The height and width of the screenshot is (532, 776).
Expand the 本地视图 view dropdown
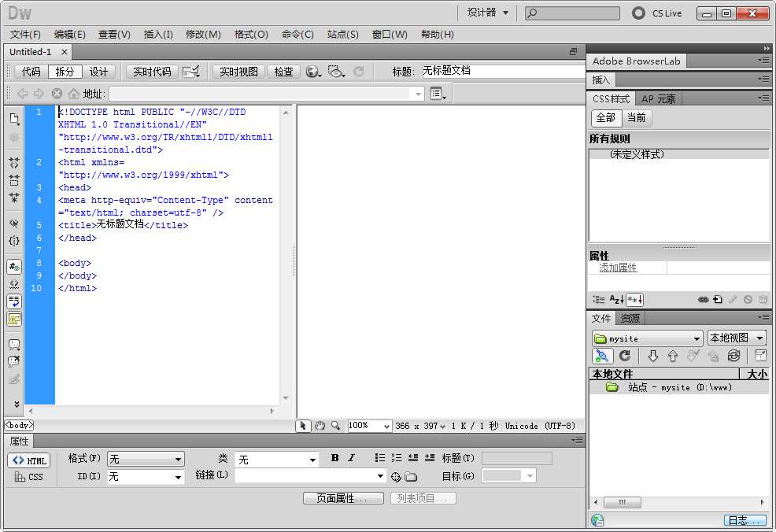[x=736, y=338]
